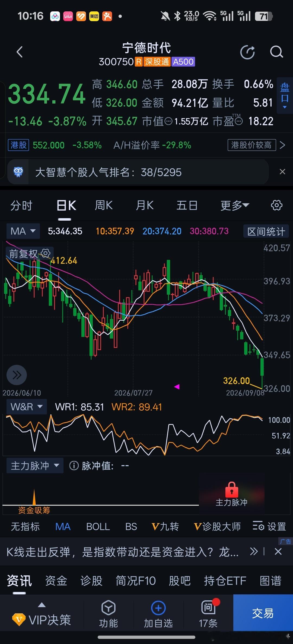The image size is (293, 644).
Task: Expand the 更多 period dropdown
Action: pos(235,205)
